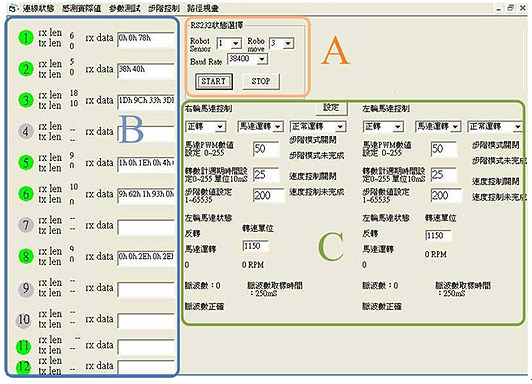
Task: Click the START button
Action: 214,81
